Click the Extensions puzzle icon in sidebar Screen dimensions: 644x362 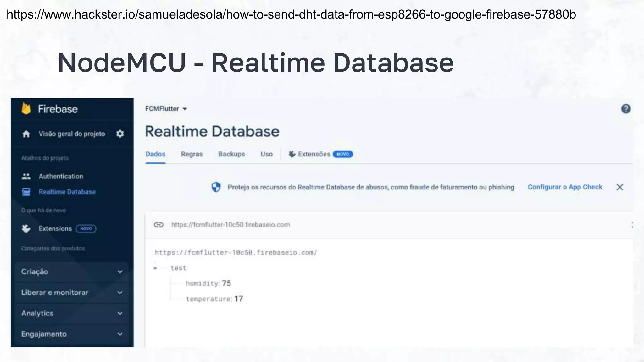[26, 228]
